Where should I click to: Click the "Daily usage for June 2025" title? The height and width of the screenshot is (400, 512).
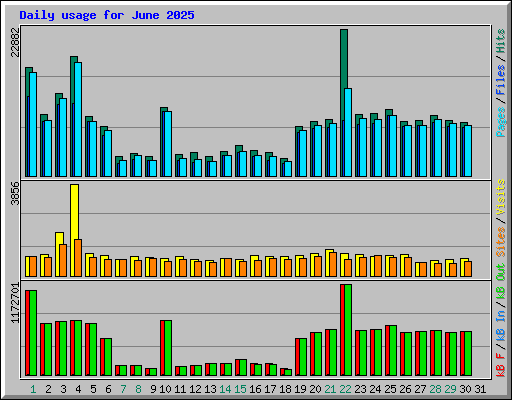[x=107, y=15]
